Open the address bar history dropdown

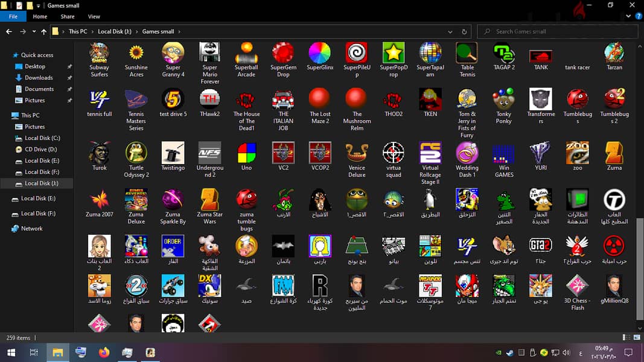coord(450,31)
